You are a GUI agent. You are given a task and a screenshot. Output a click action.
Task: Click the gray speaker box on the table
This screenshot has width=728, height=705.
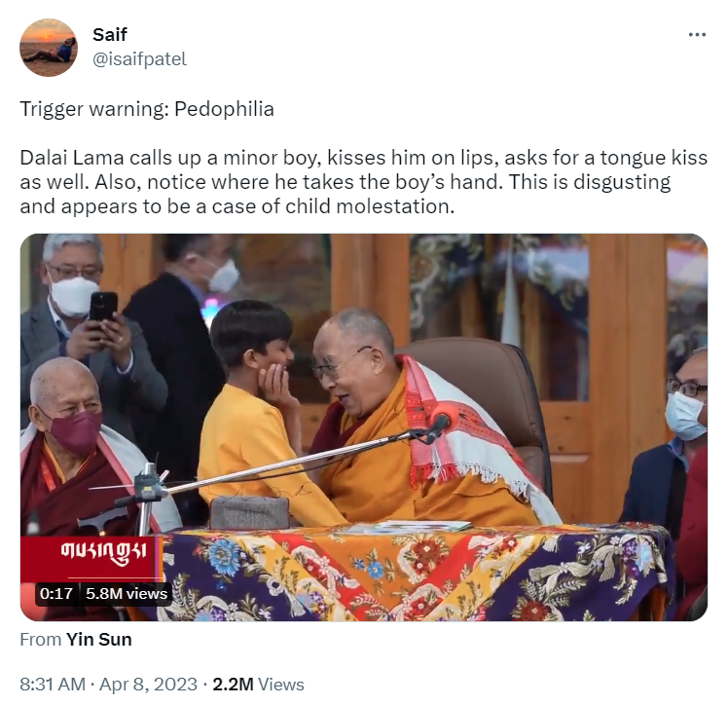click(x=250, y=512)
